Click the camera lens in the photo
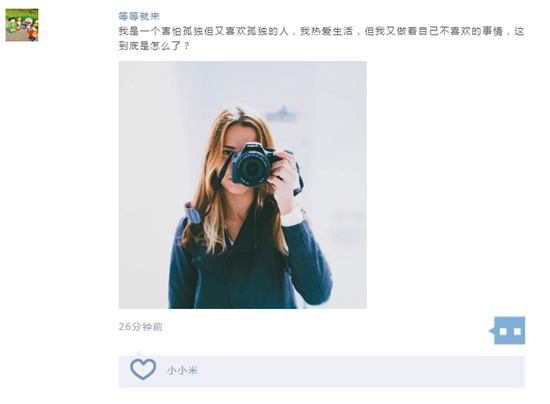The height and width of the screenshot is (404, 550). click(x=253, y=169)
